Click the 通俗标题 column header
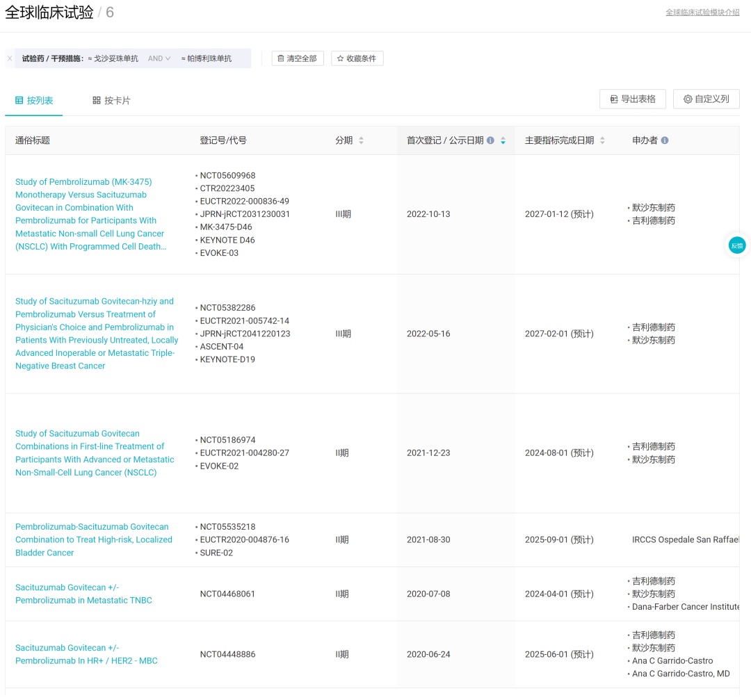The image size is (751, 700). tap(33, 140)
